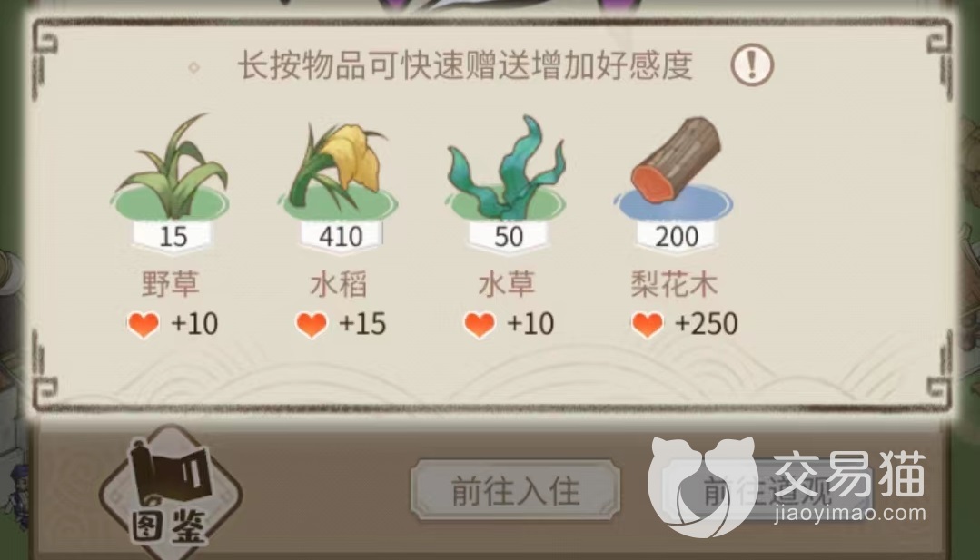Click the 梨花木 item name label
The image size is (980, 560).
tap(674, 285)
